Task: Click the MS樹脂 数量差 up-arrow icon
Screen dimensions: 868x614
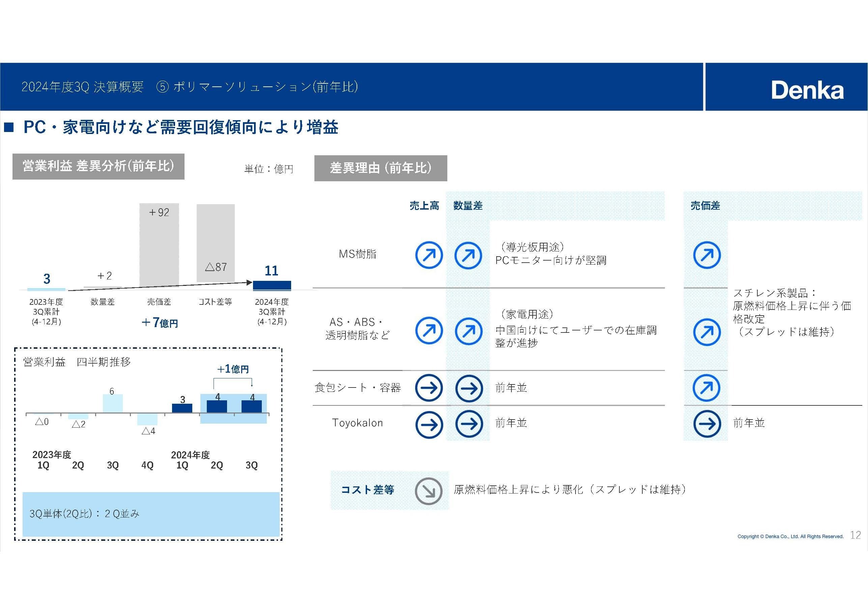Action: [468, 255]
